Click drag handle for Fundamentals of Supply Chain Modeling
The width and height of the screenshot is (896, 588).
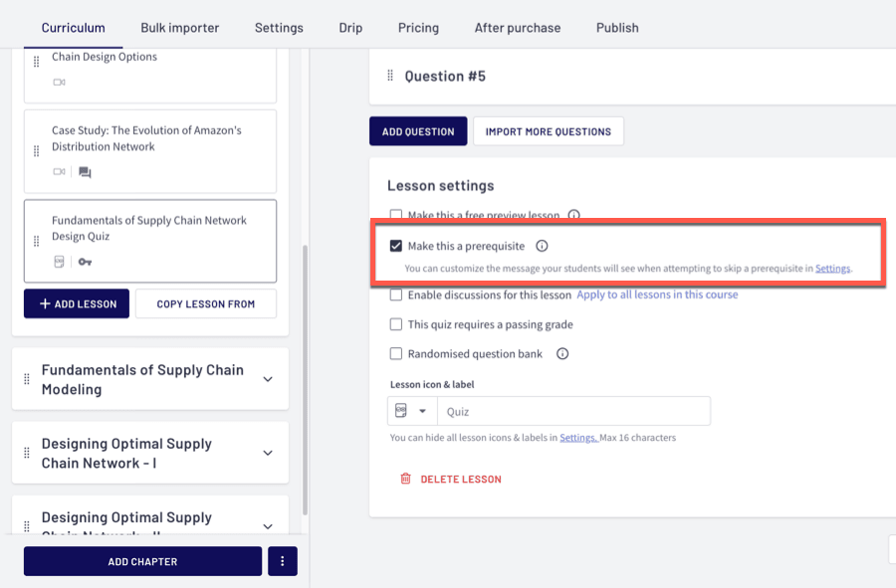[27, 379]
